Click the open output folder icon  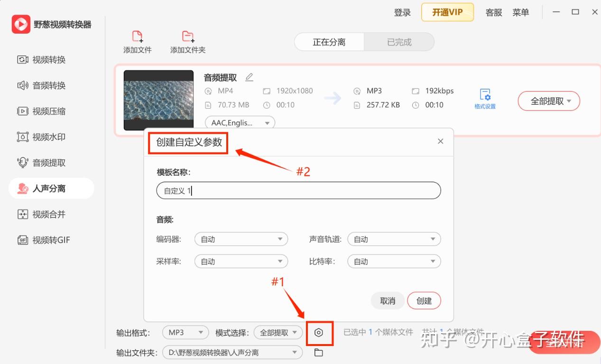318,352
